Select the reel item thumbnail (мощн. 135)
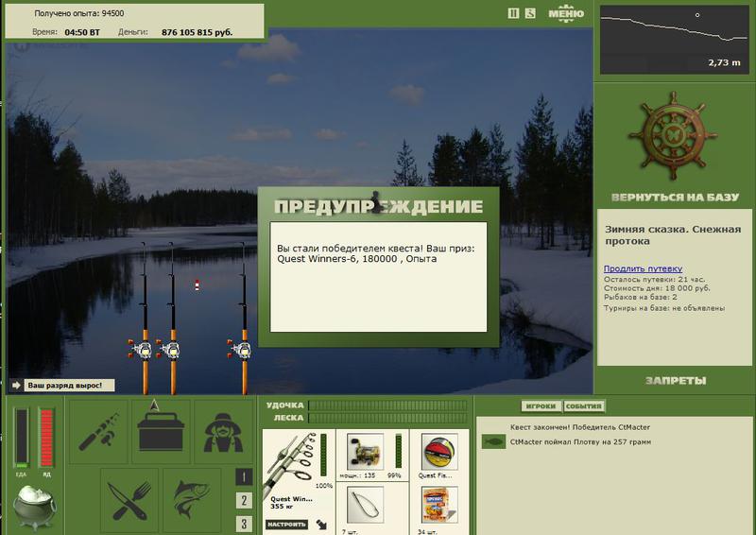The height and width of the screenshot is (535, 756). pyautogui.click(x=365, y=452)
